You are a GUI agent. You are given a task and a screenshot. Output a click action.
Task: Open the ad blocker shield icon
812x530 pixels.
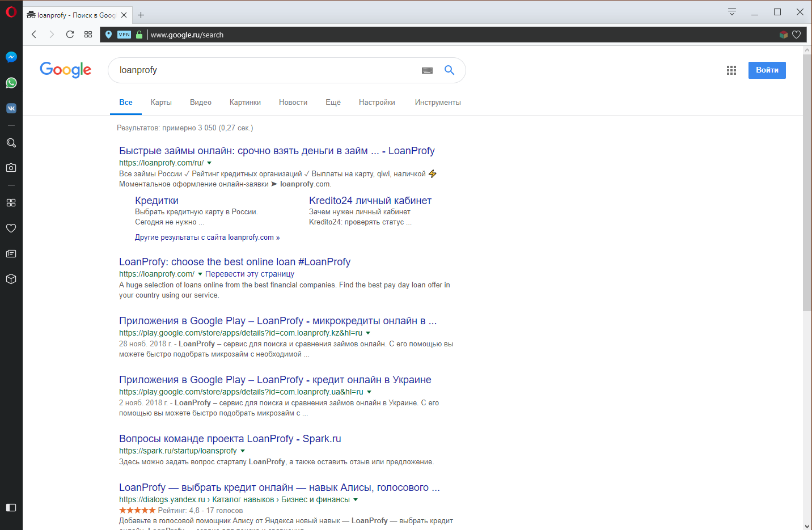point(784,35)
